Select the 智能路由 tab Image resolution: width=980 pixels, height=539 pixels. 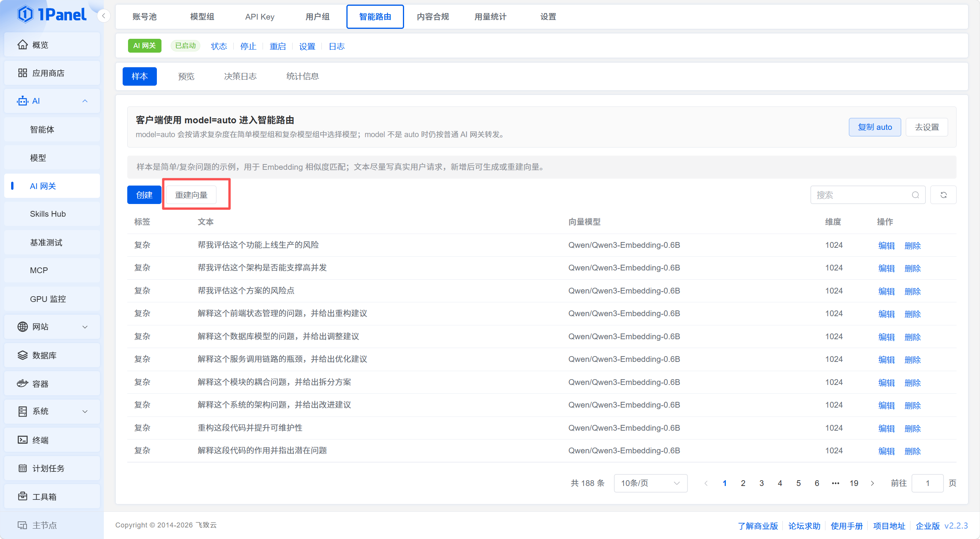point(375,17)
